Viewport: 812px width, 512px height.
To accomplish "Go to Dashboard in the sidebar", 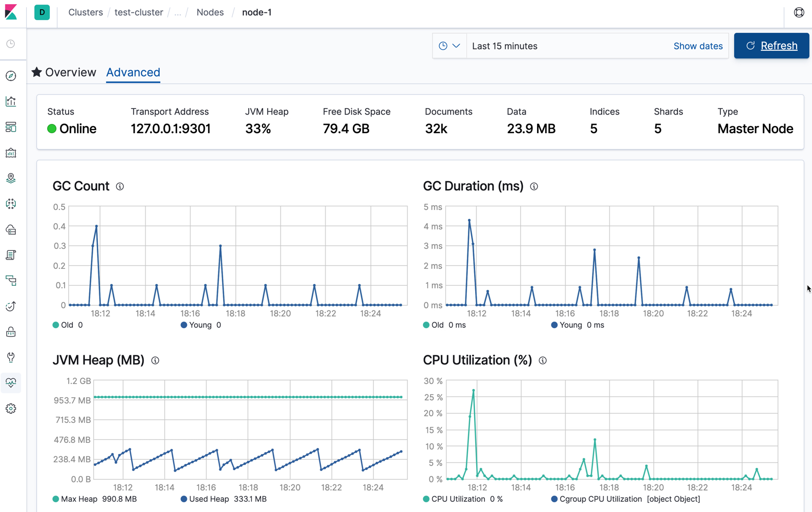I will 11,127.
